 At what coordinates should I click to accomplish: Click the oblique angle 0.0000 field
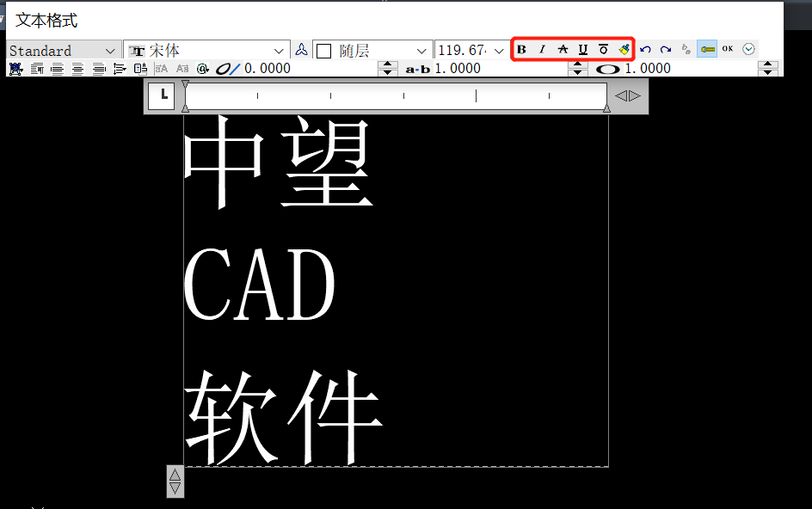[x=310, y=68]
